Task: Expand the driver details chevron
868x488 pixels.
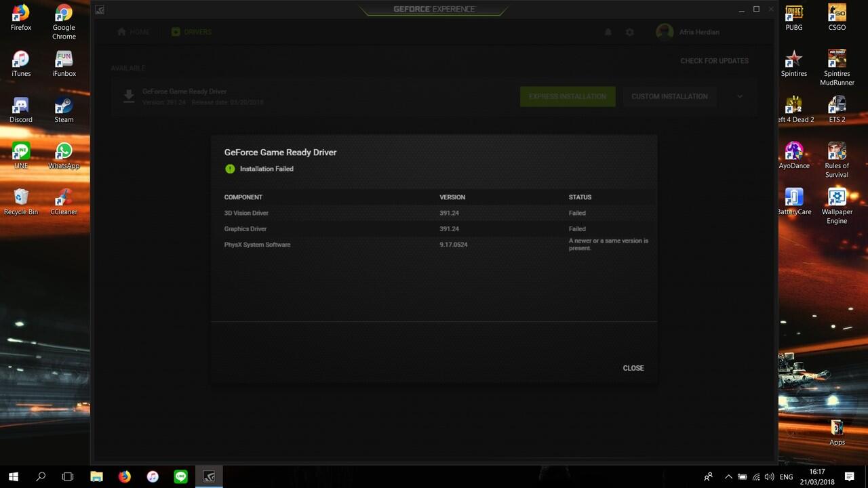Action: click(740, 96)
